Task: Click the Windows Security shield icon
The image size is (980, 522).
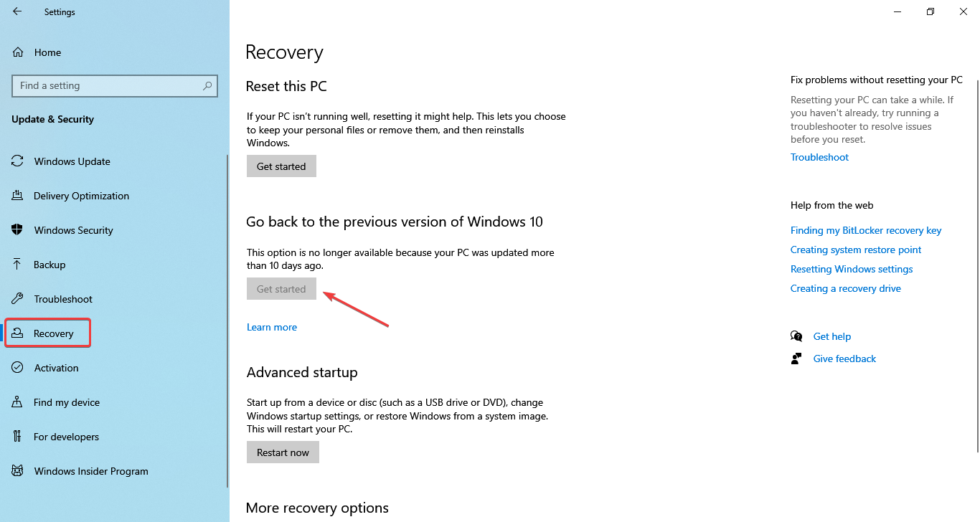Action: coord(18,230)
